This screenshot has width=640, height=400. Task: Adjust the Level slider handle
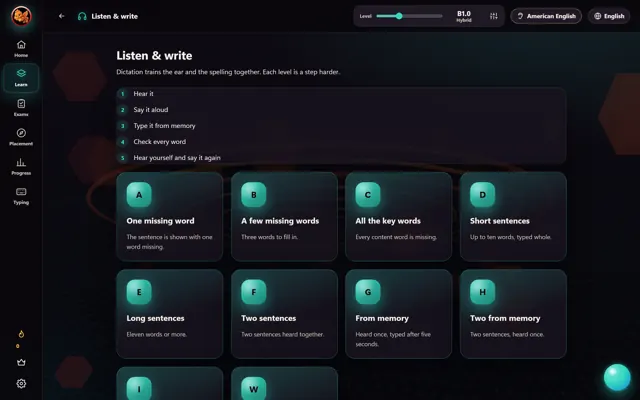click(x=399, y=16)
